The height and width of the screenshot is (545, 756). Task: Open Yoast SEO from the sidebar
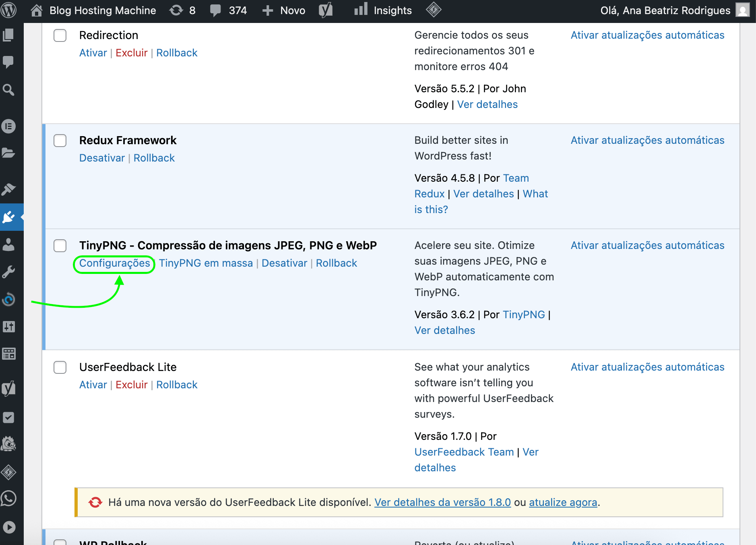click(x=8, y=389)
